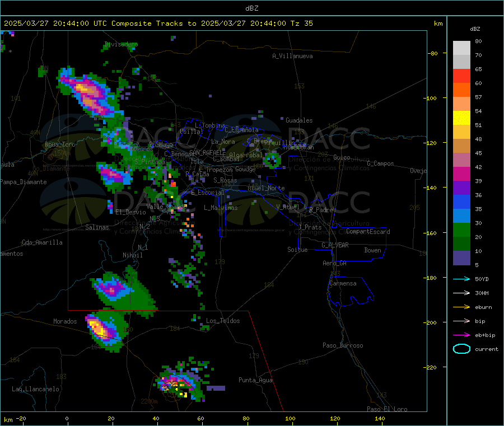The width and height of the screenshot is (504, 426).
Task: Click the 'S_Rosas' place label
Action: [x=225, y=180]
